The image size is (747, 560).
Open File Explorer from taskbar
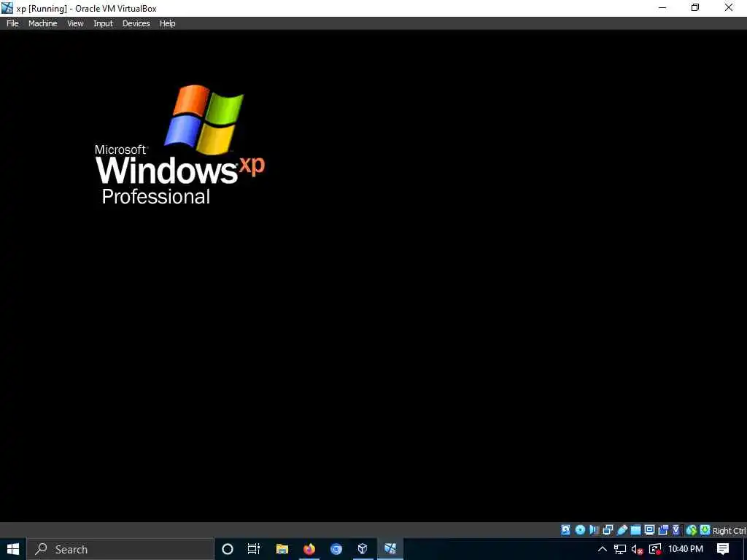pos(282,549)
